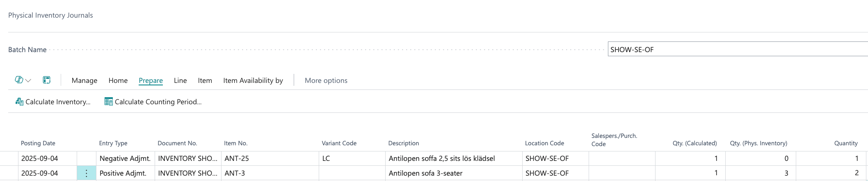868x181 pixels.
Task: Sort by Posting Date column header
Action: coord(38,143)
